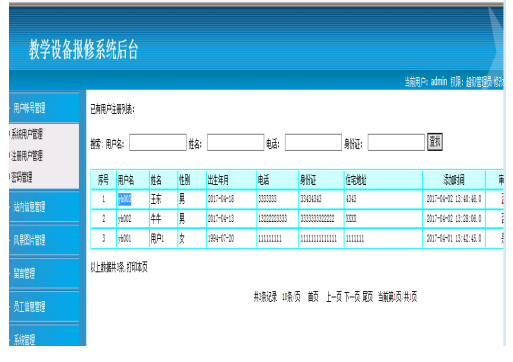Click the 住宅地址 column header
The width and height of the screenshot is (513, 362).
tap(356, 180)
